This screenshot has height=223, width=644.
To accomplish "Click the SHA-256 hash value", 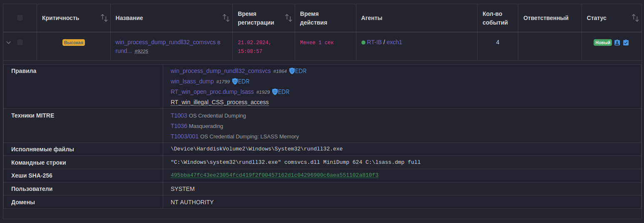I will [x=274, y=175].
